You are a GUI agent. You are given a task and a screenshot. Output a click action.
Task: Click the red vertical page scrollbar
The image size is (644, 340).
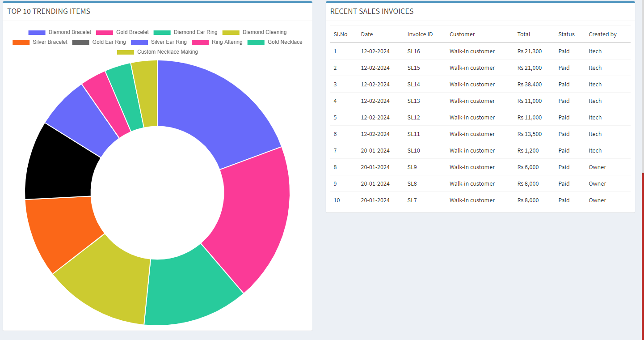[642, 255]
